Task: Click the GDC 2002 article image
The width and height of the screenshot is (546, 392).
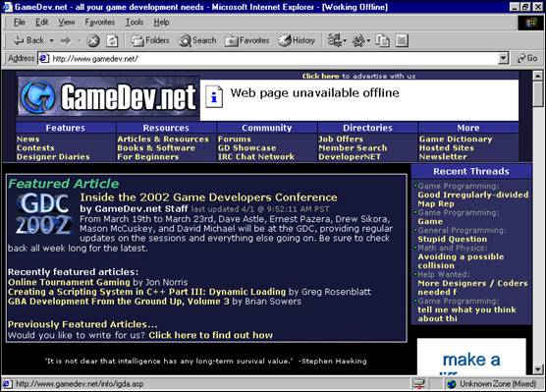Action: point(43,213)
